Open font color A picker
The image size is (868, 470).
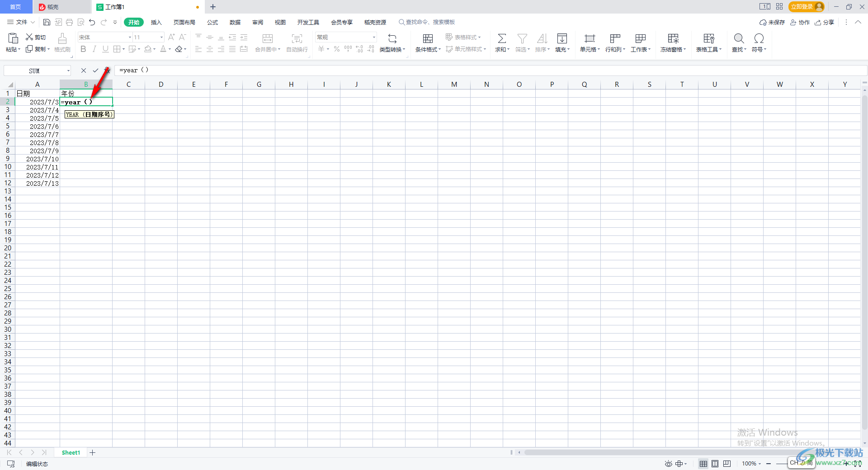tap(163, 49)
